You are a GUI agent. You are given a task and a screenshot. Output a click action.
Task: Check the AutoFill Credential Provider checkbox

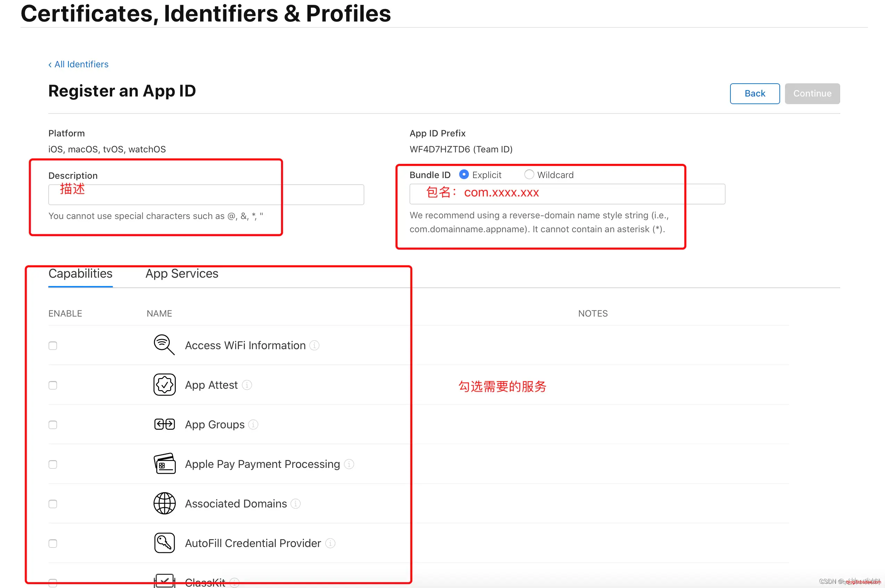pos(53,544)
